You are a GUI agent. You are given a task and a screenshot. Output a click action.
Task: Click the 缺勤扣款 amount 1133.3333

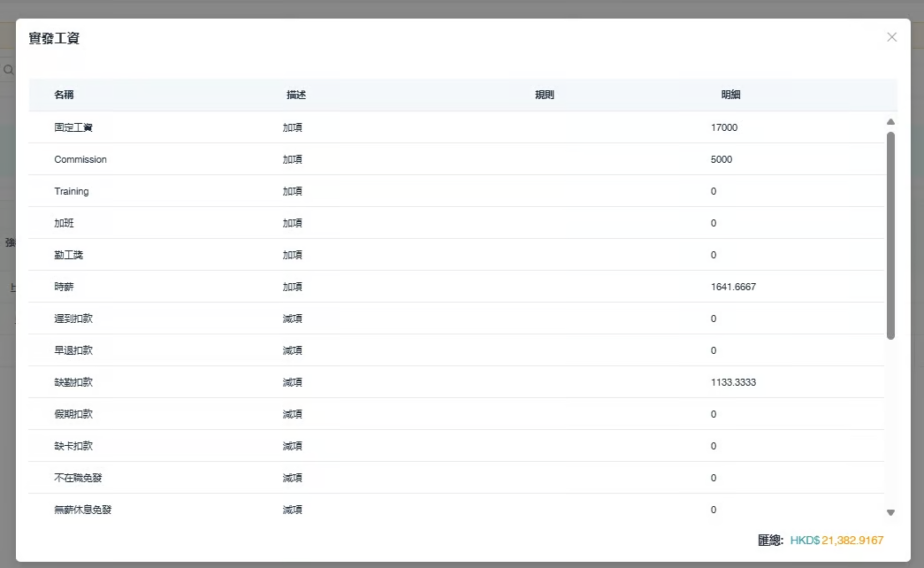pyautogui.click(x=733, y=382)
